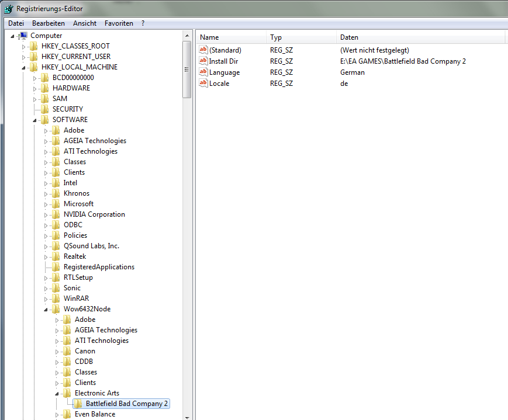Click the HKEY_CLASSES_ROOT folder icon
This screenshot has height=420, width=508.
coord(34,46)
